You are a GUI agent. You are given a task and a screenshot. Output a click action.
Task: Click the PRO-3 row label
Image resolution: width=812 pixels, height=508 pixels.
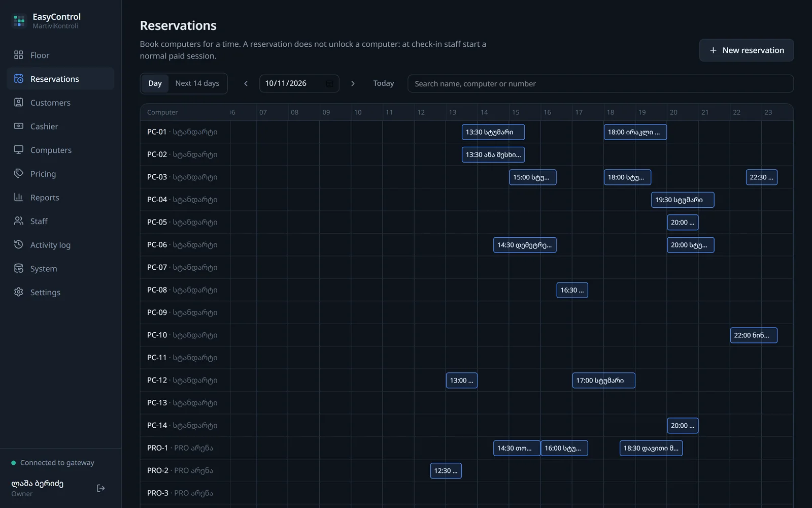pos(180,493)
